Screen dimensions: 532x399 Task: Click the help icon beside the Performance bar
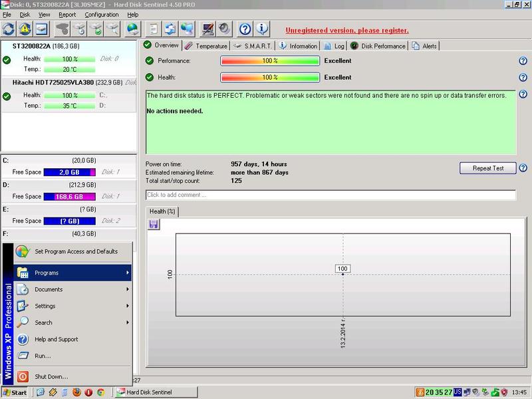pos(523,61)
